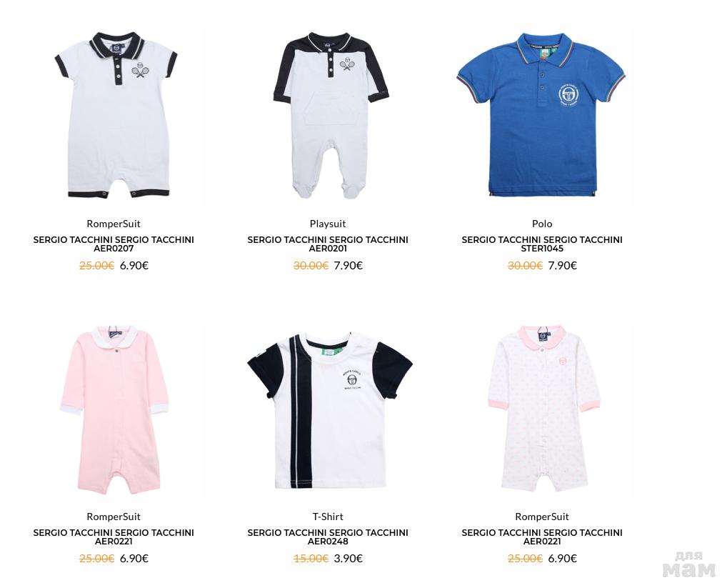727x588 pixels.
Task: Click the 7.90€ price under the Polo
Action: coord(563,265)
